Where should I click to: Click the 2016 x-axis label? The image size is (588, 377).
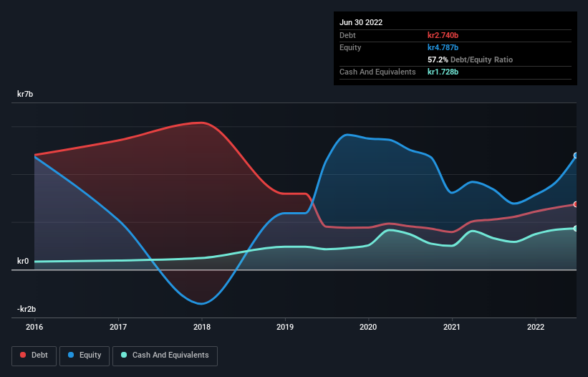point(34,327)
